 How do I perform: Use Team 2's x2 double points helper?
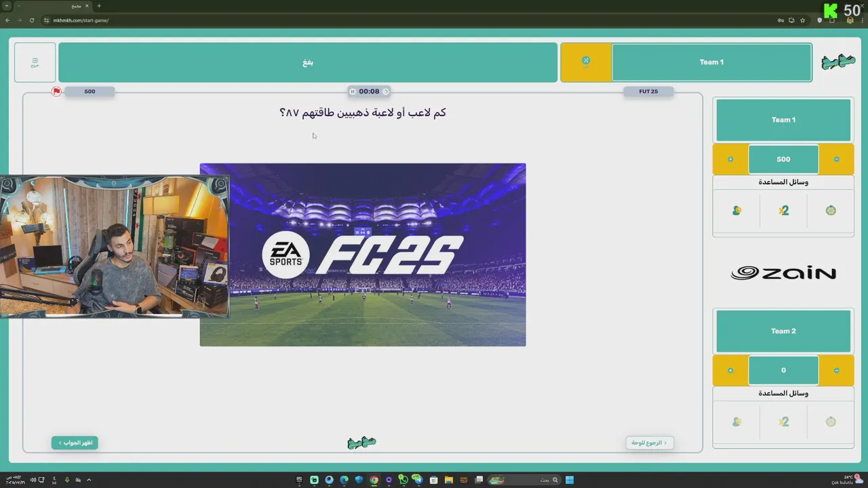click(x=784, y=422)
